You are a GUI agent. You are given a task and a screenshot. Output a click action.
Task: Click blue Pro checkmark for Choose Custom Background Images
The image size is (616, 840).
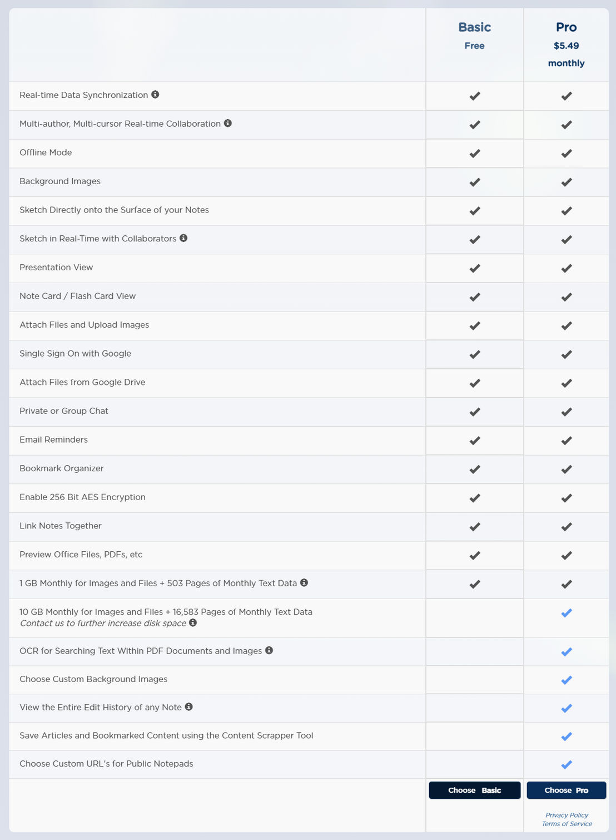coord(567,680)
